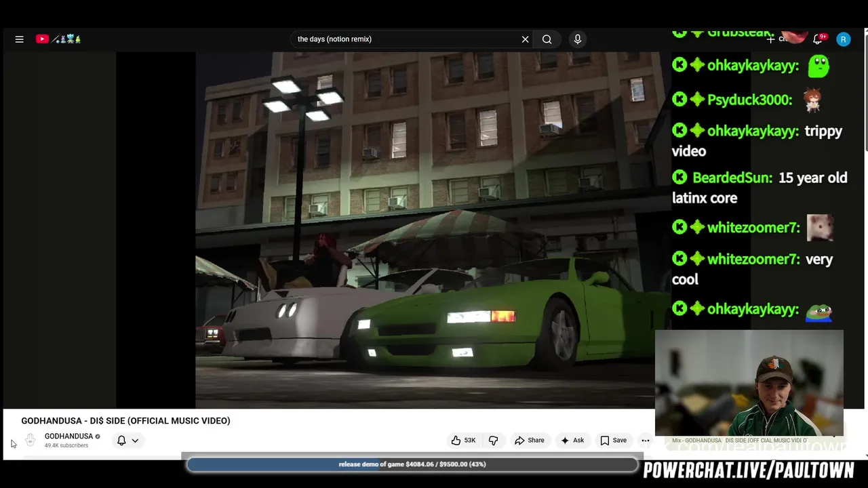Click the Psyduck3000 username in chat
Screen dimensions: 868x488
[x=749, y=100]
